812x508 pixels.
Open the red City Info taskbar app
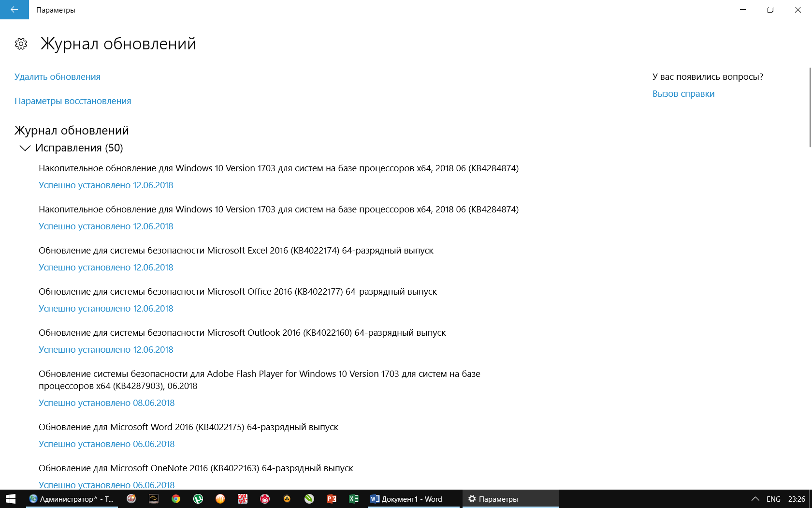pos(243,499)
